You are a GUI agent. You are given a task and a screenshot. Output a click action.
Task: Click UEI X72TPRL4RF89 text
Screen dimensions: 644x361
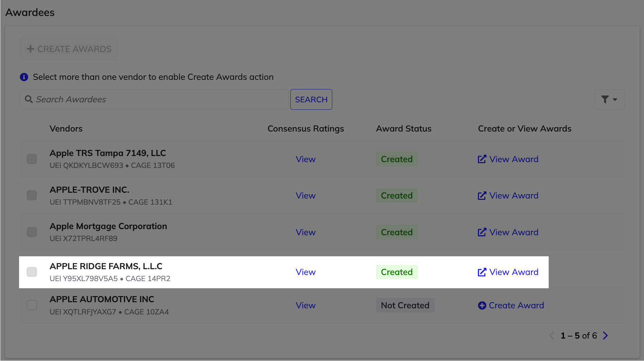coord(83,239)
